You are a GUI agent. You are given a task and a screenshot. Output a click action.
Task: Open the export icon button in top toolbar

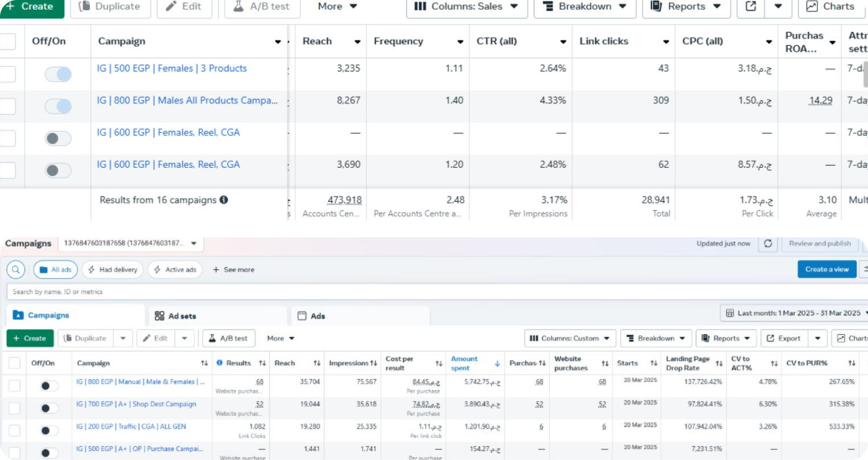pyautogui.click(x=751, y=7)
